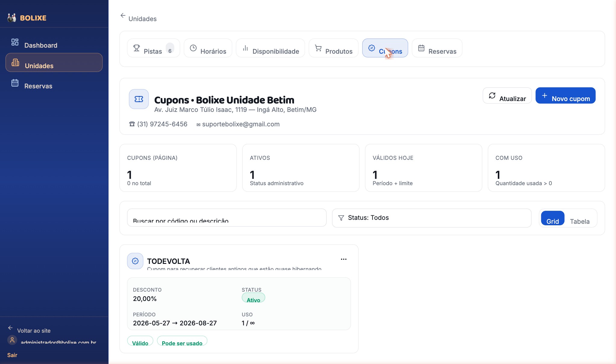Click the Cupons (Página) stat card
Screen dimensions: 616x364
pyautogui.click(x=178, y=168)
